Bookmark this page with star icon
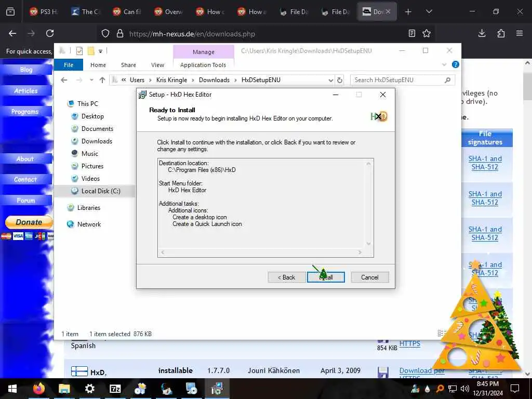Screen dimensions: 532x399 point(427,33)
